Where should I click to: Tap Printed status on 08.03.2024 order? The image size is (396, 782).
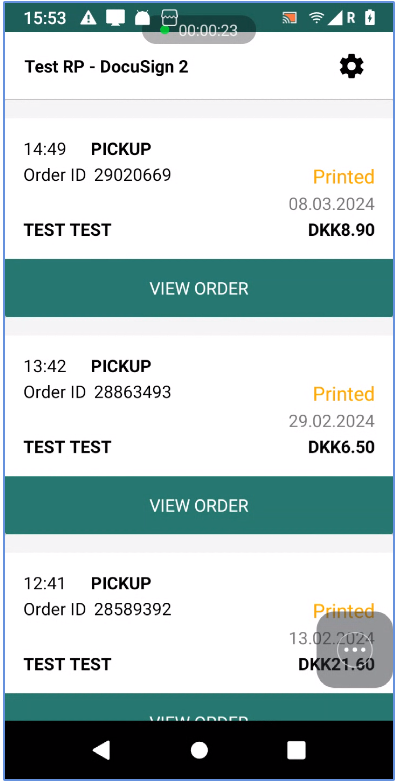pos(344,177)
